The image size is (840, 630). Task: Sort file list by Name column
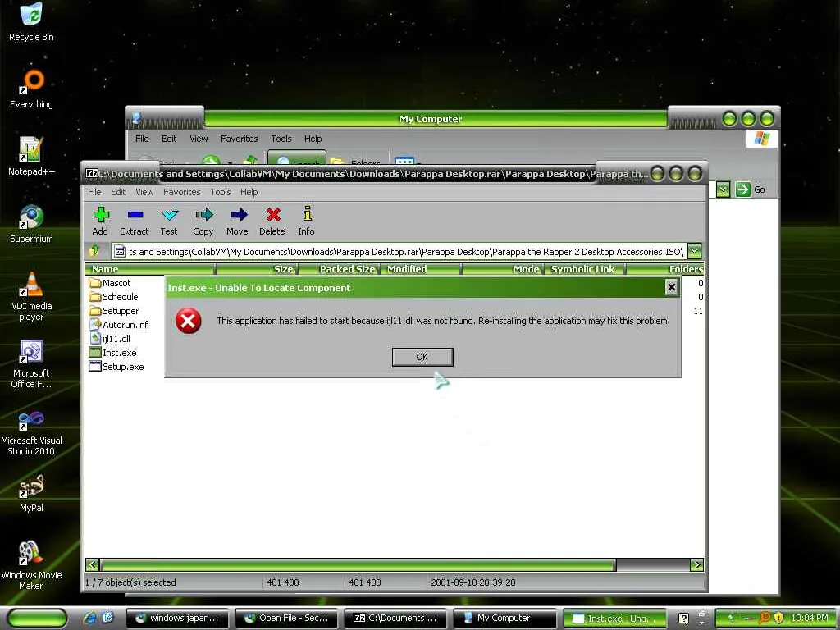pyautogui.click(x=149, y=269)
